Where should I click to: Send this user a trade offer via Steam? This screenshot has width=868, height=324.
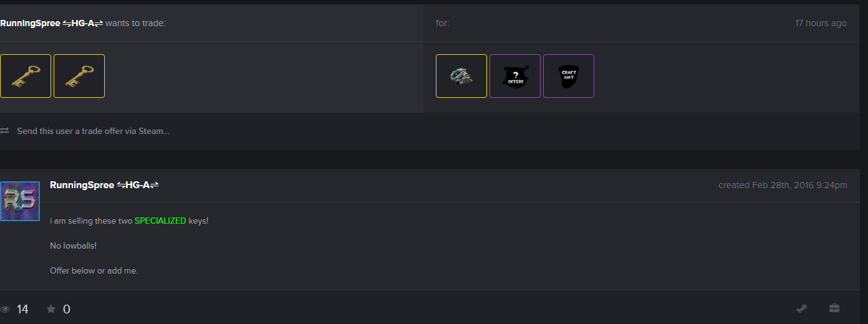[94, 131]
